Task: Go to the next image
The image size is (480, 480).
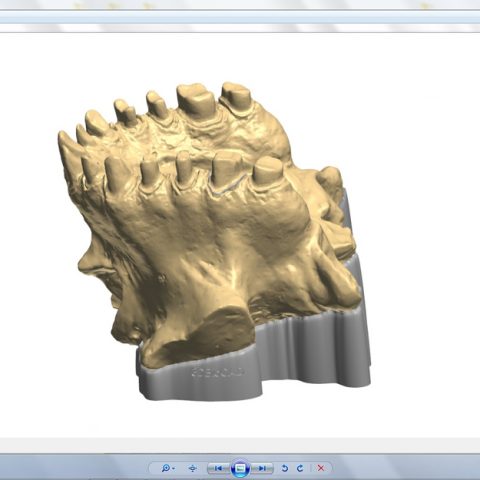Action: tap(262, 468)
